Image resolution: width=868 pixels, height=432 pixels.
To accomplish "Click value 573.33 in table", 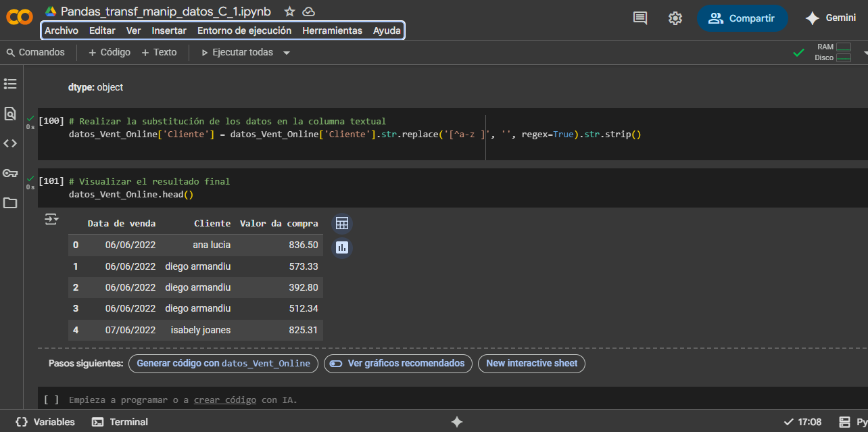I will (304, 266).
